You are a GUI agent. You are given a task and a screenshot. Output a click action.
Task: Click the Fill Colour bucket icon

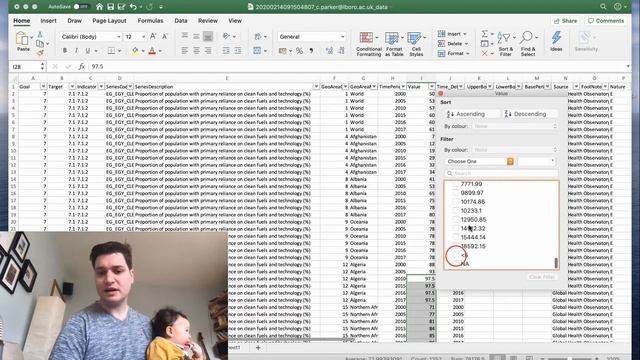(135, 51)
